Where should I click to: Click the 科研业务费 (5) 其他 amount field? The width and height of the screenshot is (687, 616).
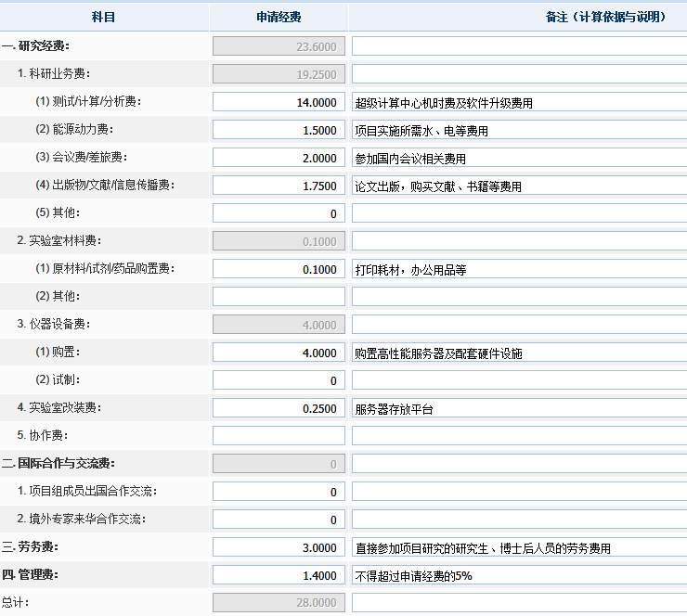pyautogui.click(x=279, y=213)
